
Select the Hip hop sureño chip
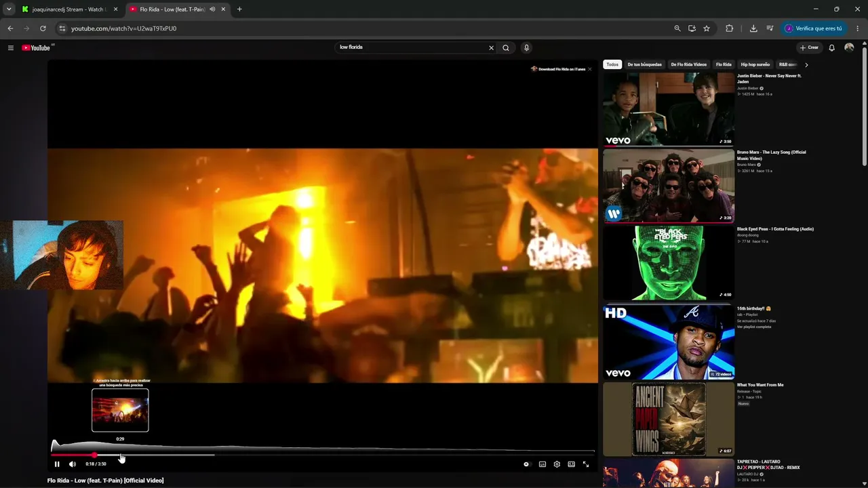755,64
